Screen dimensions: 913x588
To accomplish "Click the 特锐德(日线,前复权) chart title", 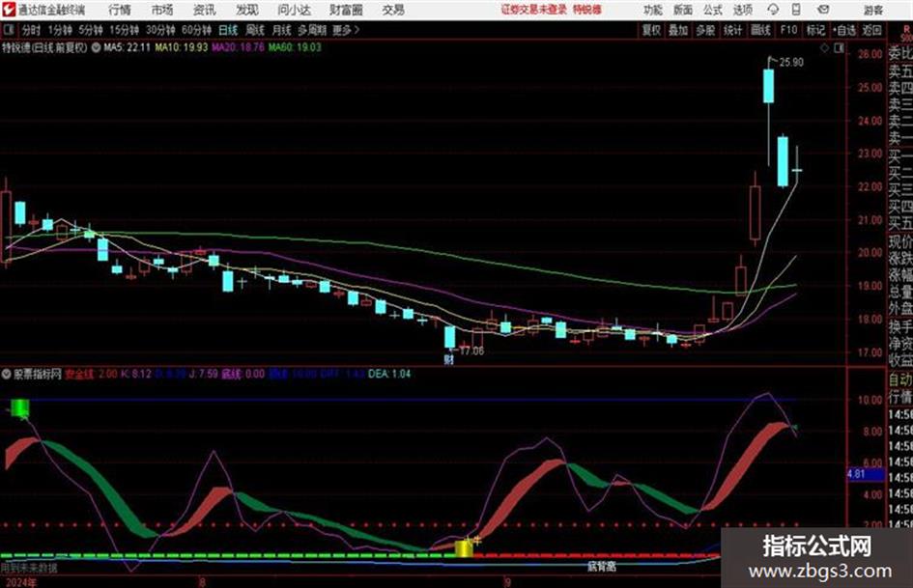I will (x=44, y=47).
